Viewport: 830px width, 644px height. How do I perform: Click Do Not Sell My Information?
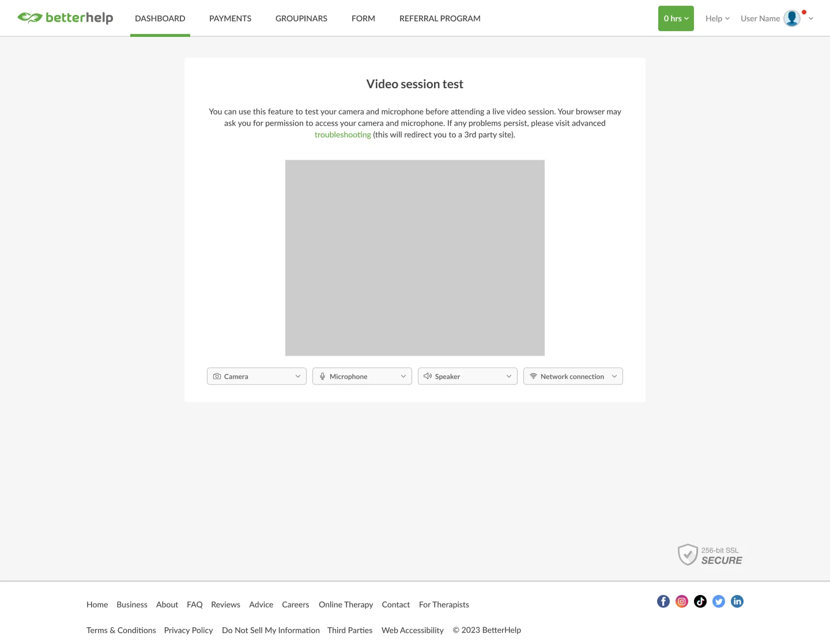pyautogui.click(x=271, y=631)
